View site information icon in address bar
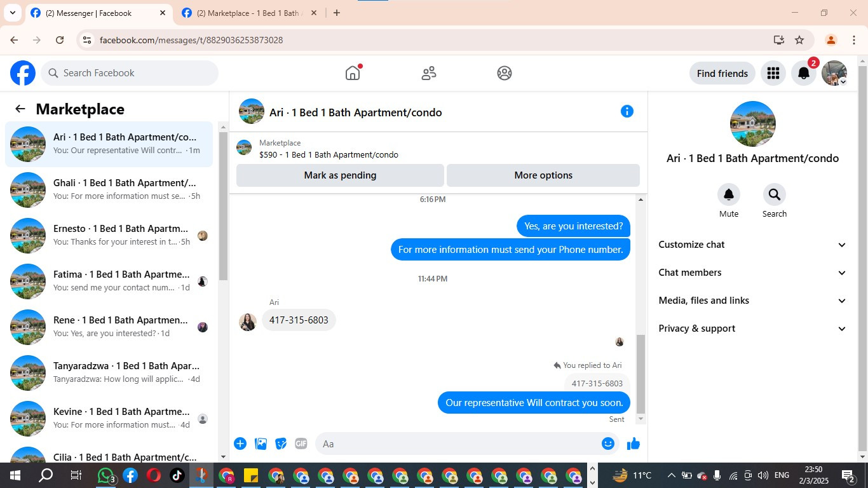This screenshot has height=488, width=868. (87, 40)
